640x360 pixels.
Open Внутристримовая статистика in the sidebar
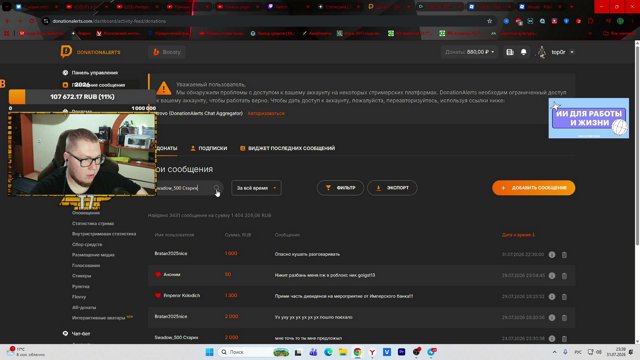[104, 234]
